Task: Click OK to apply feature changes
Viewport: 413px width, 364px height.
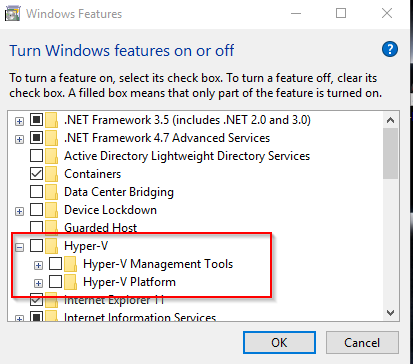Action: pos(279,342)
